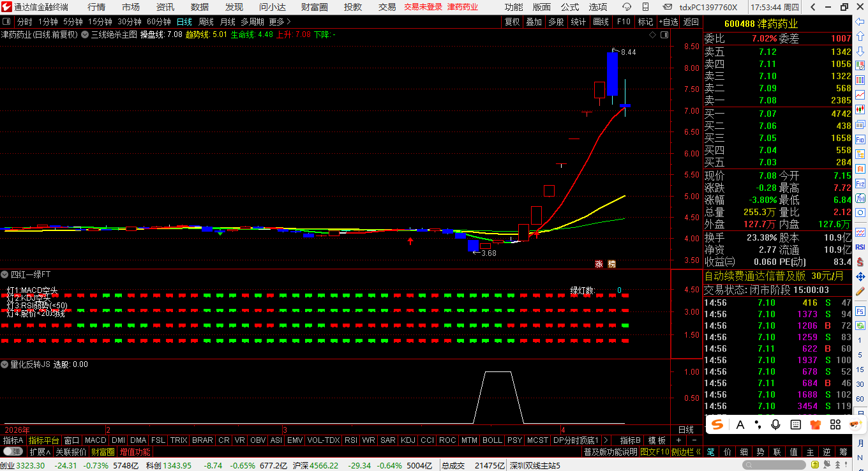
Task: Click the blue four-way move arrows icon
Action: pyautogui.click(x=860, y=277)
